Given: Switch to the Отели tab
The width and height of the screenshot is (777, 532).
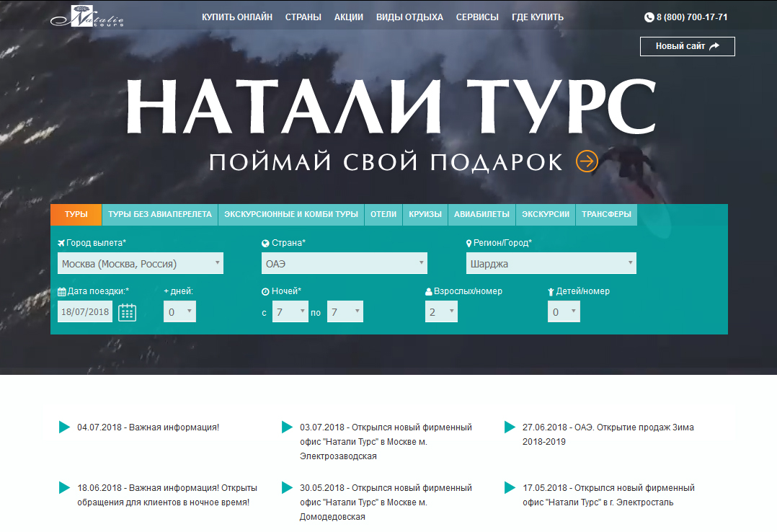Looking at the screenshot, I should pyautogui.click(x=383, y=214).
